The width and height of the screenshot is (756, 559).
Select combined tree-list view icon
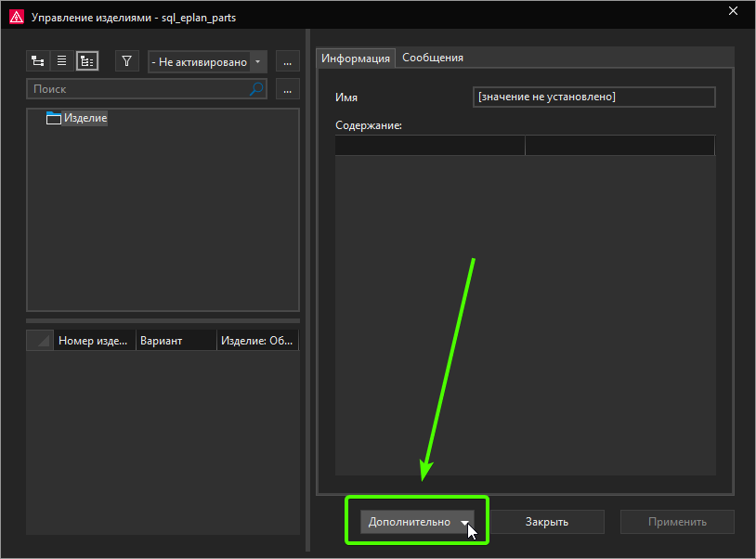[x=87, y=61]
